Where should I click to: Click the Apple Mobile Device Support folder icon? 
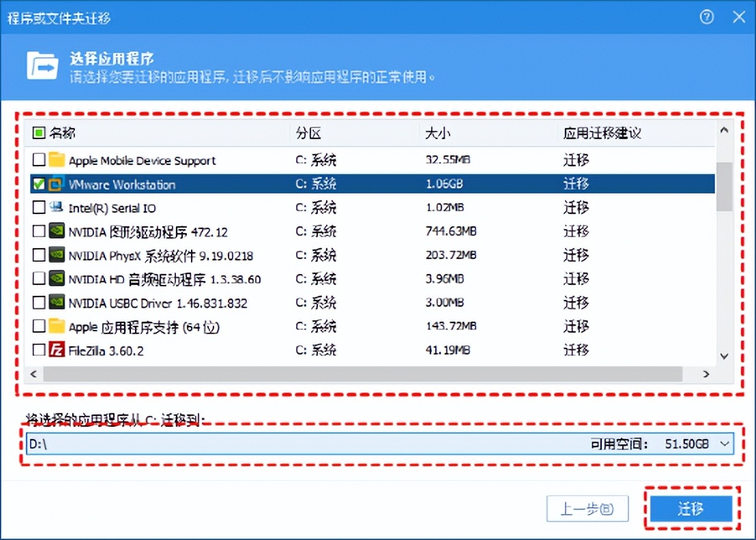(x=57, y=160)
